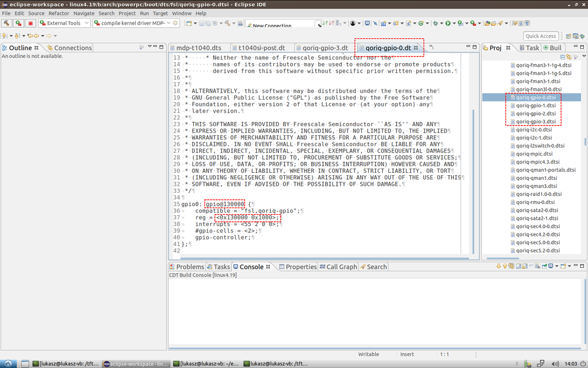588x368 pixels.
Task: Click the Build All hammer icon in the main toolbar
Action: [227, 23]
